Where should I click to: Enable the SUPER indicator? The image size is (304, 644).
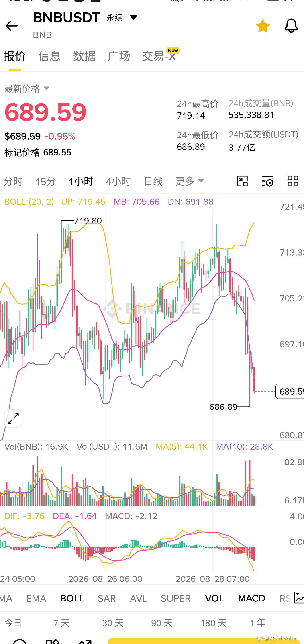pos(176,599)
